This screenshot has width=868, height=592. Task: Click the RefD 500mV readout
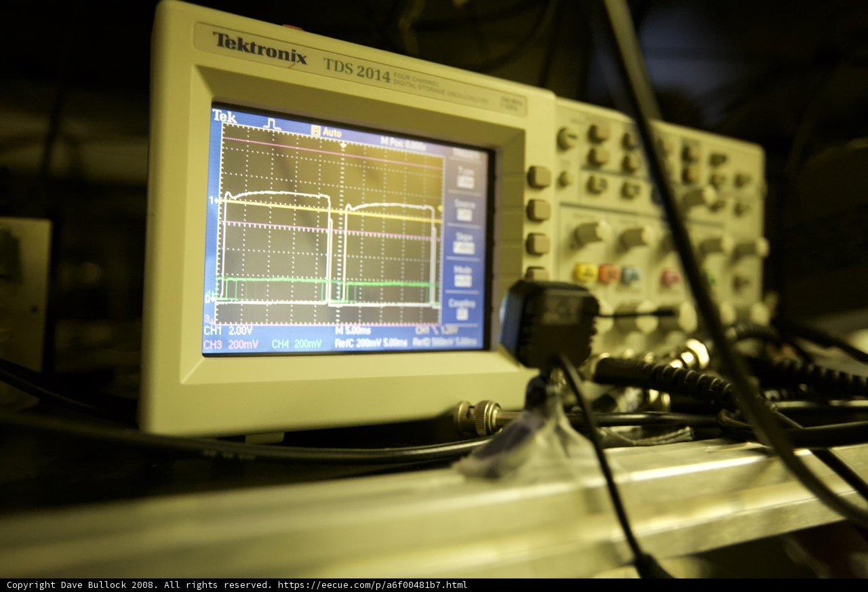(x=446, y=342)
